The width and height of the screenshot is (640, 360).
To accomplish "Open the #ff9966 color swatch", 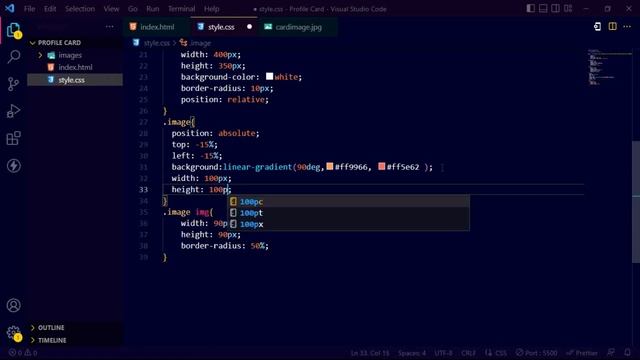I will coord(330,166).
